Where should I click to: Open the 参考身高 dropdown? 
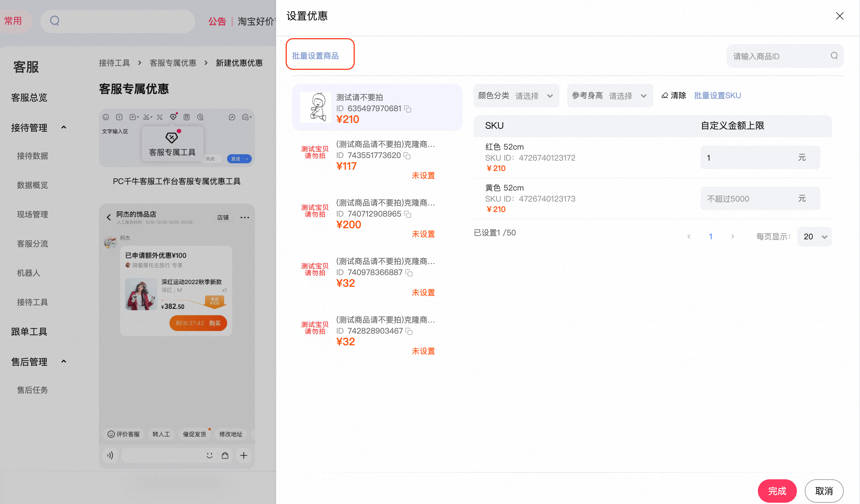tap(610, 96)
